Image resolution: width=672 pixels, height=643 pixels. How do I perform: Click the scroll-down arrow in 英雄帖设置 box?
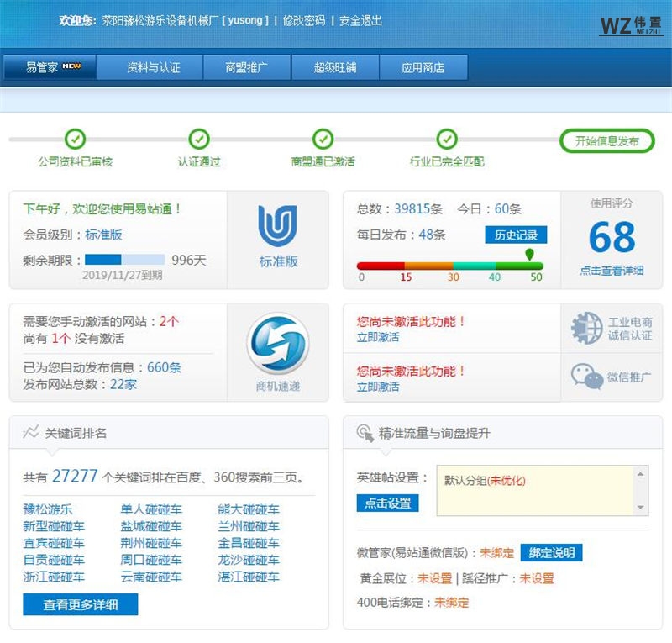640,507
